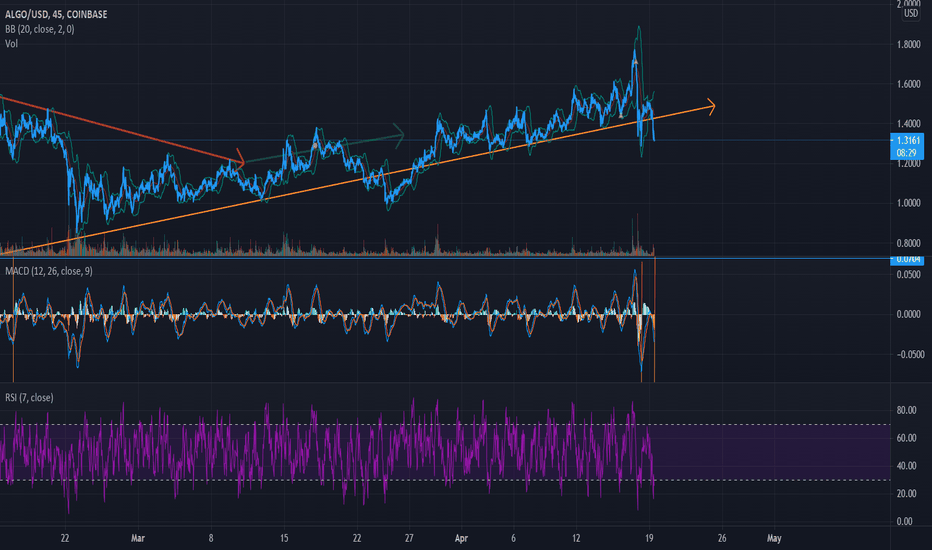
Task: Click the RSI (7, close) legend
Action: 29,398
